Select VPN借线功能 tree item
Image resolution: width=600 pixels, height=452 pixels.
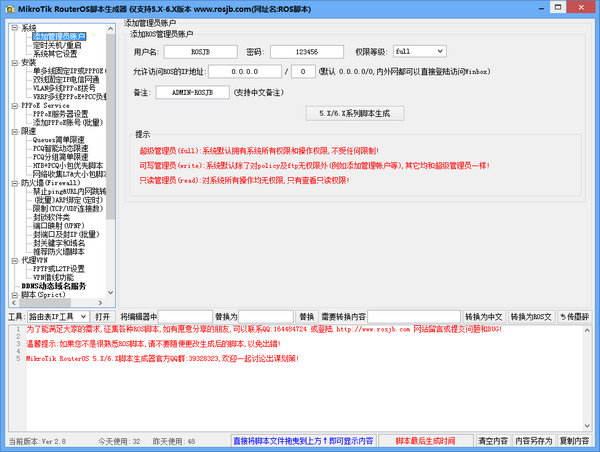[x=53, y=277]
